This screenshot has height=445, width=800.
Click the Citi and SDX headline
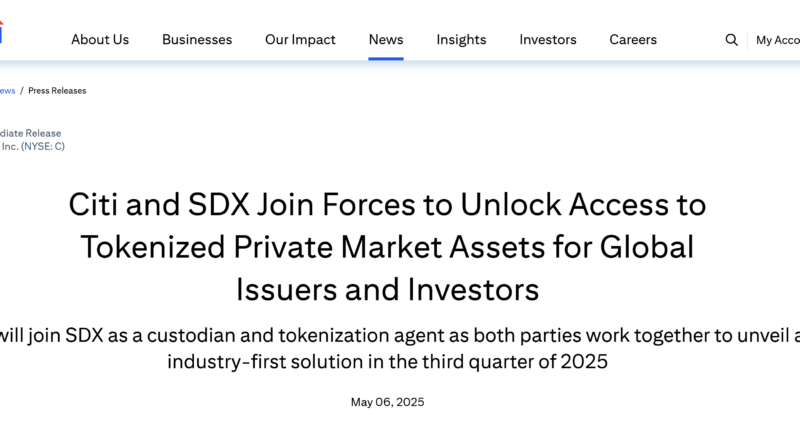(x=387, y=247)
